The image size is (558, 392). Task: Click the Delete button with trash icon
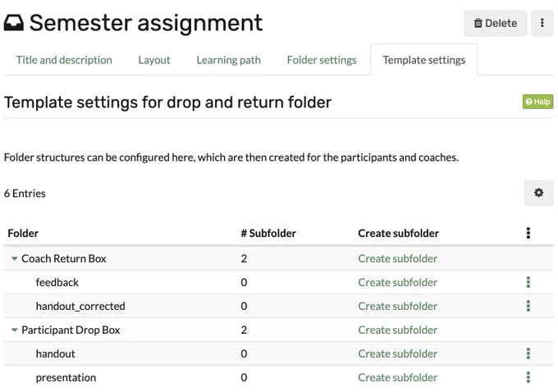495,23
